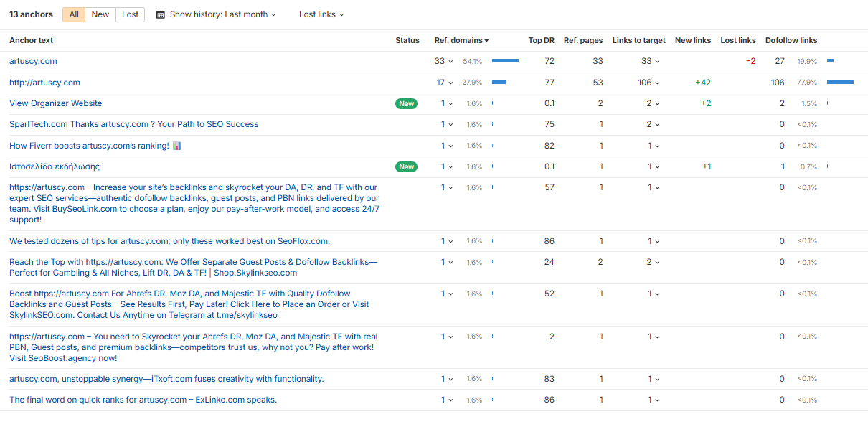This screenshot has width=868, height=427.
Task: Click the 53 ref. pages value
Action: (x=598, y=83)
